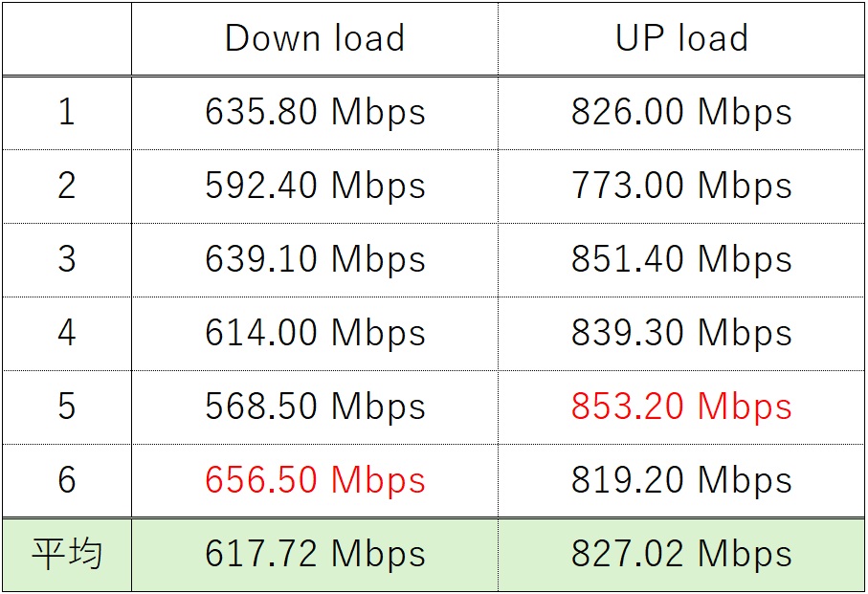This screenshot has width=868, height=594.
Task: Select row number 3 cell
Action: 66,259
